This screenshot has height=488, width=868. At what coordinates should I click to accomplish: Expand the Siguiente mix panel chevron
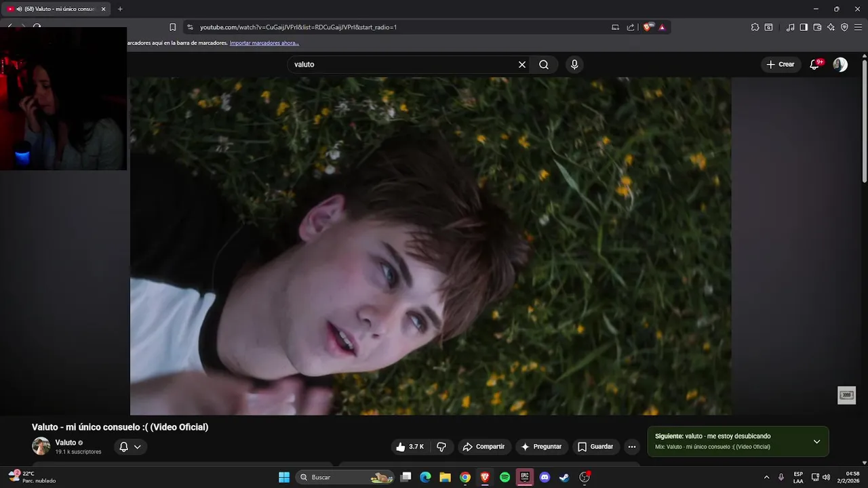pyautogui.click(x=816, y=441)
